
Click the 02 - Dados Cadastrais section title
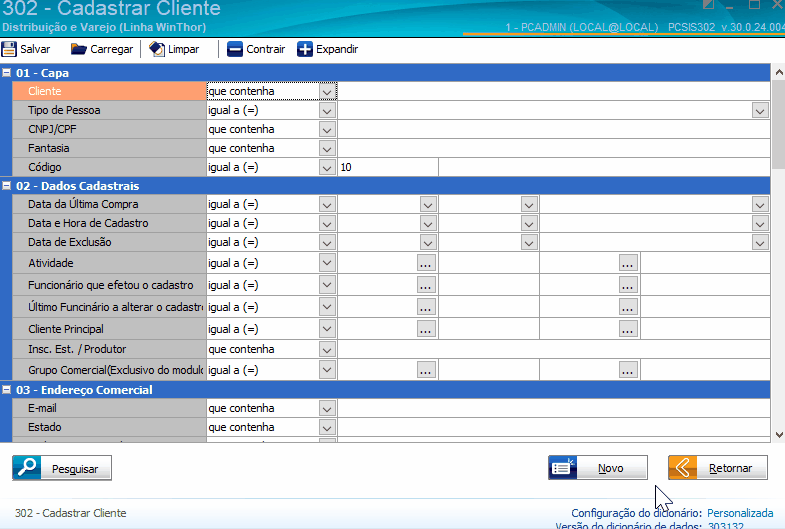(78, 186)
